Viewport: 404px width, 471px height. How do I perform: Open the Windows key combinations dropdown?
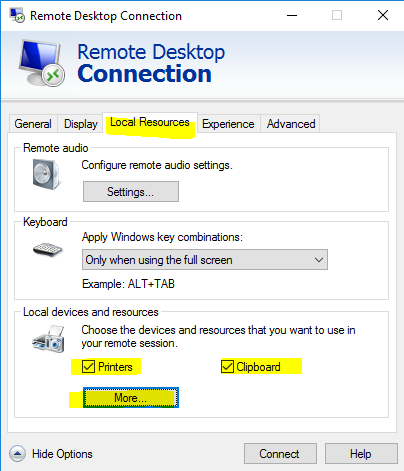click(x=205, y=260)
